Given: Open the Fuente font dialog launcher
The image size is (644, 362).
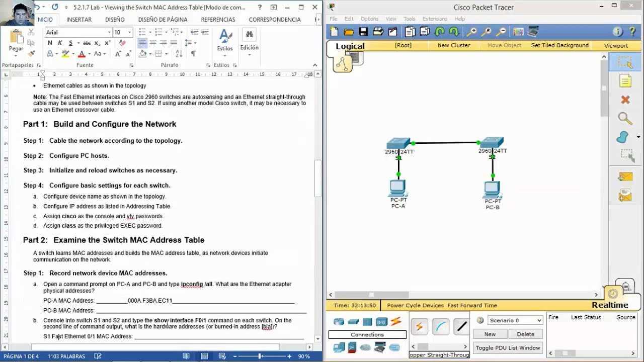Looking at the screenshot, I should (132, 65).
